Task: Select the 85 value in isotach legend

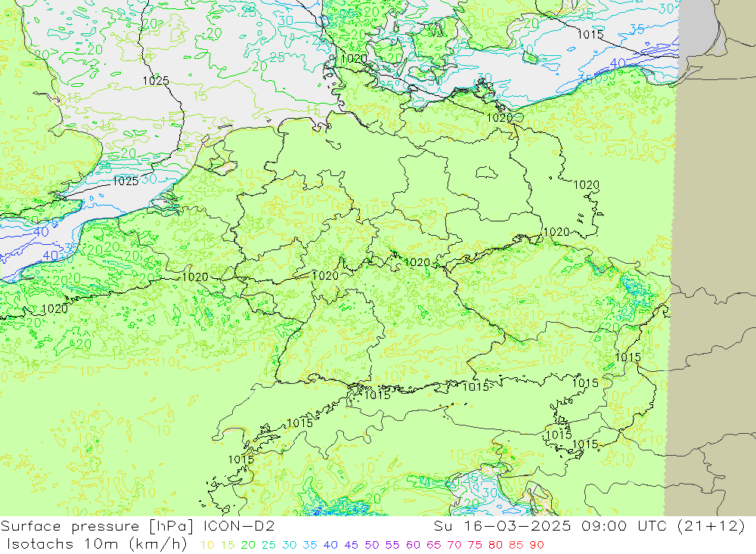Action: pyautogui.click(x=516, y=545)
